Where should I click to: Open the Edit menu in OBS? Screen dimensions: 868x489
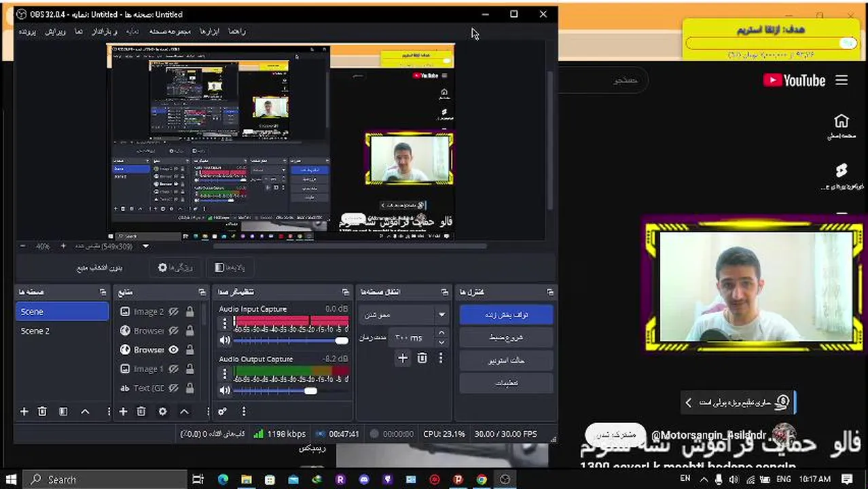coord(56,31)
